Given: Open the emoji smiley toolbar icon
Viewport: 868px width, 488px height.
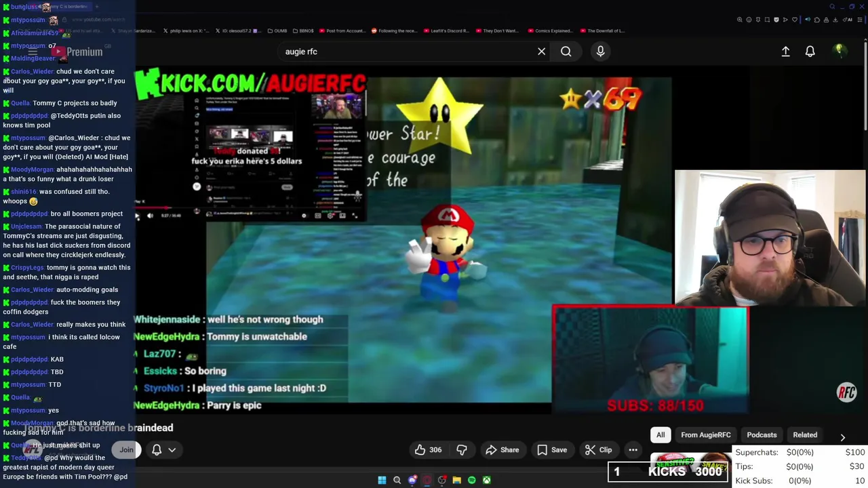Looking at the screenshot, I should pyautogui.click(x=749, y=20).
